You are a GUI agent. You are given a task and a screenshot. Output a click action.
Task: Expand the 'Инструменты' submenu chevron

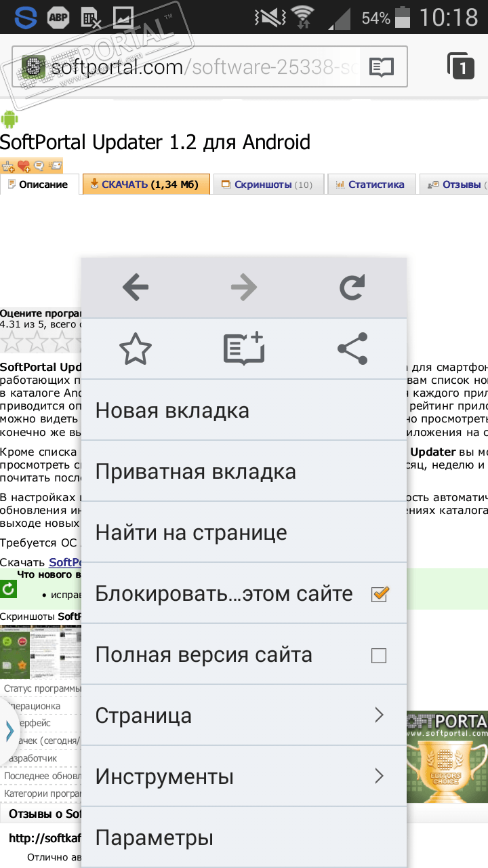pos(379,776)
